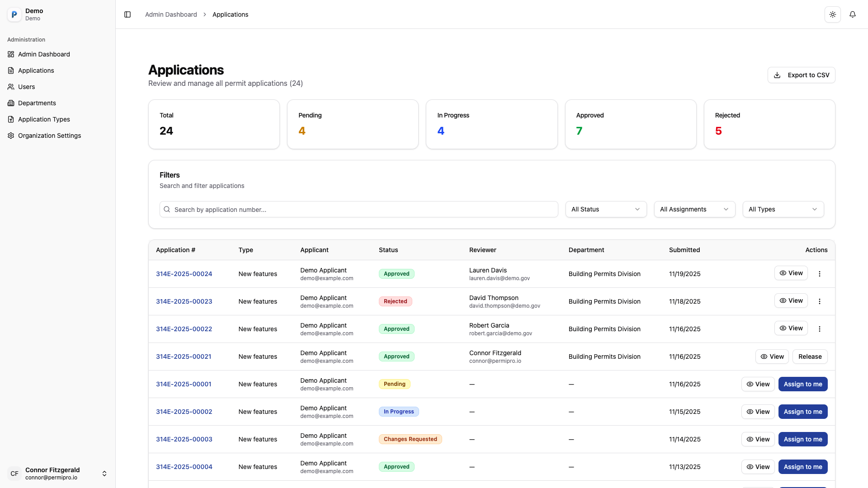Open three-dot menu for application 00022
The image size is (868, 488).
point(819,329)
